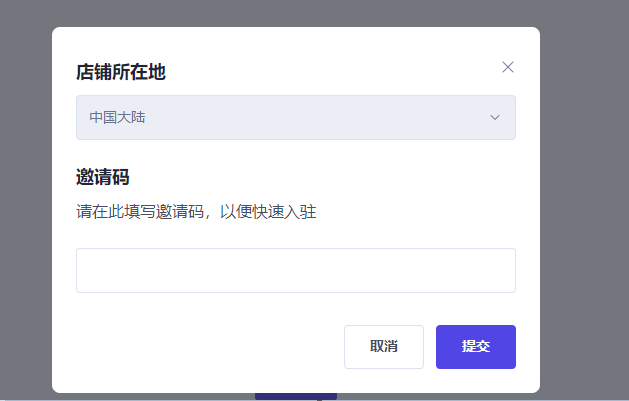Click the 店铺所在地 heading
Image resolution: width=629 pixels, height=401 pixels.
tap(121, 72)
